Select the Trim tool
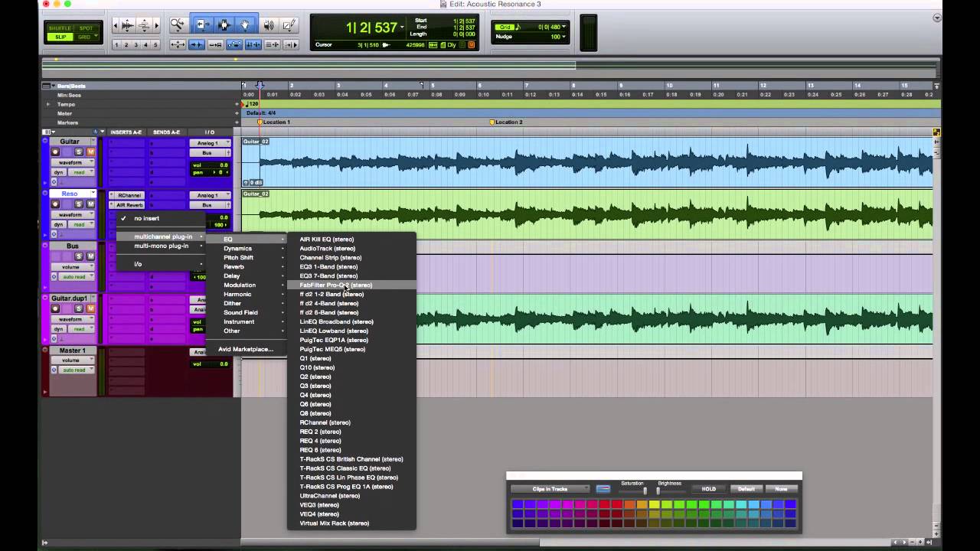 point(201,25)
